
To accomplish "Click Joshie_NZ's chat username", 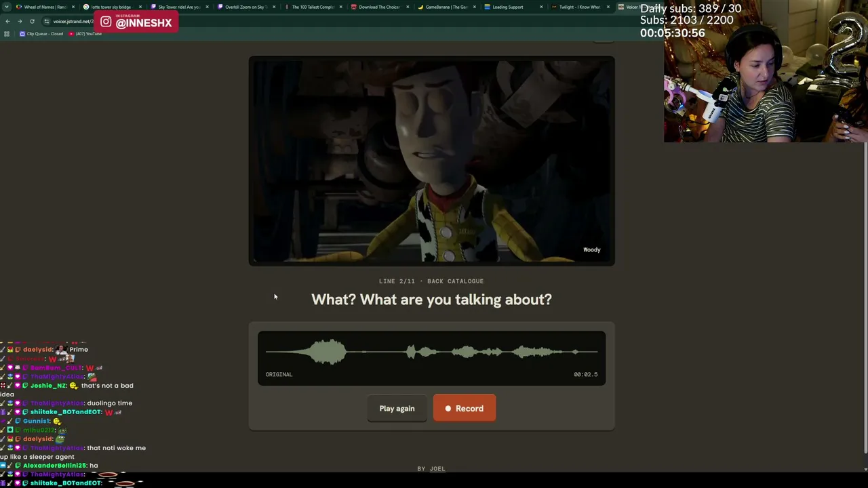I will coord(49,386).
